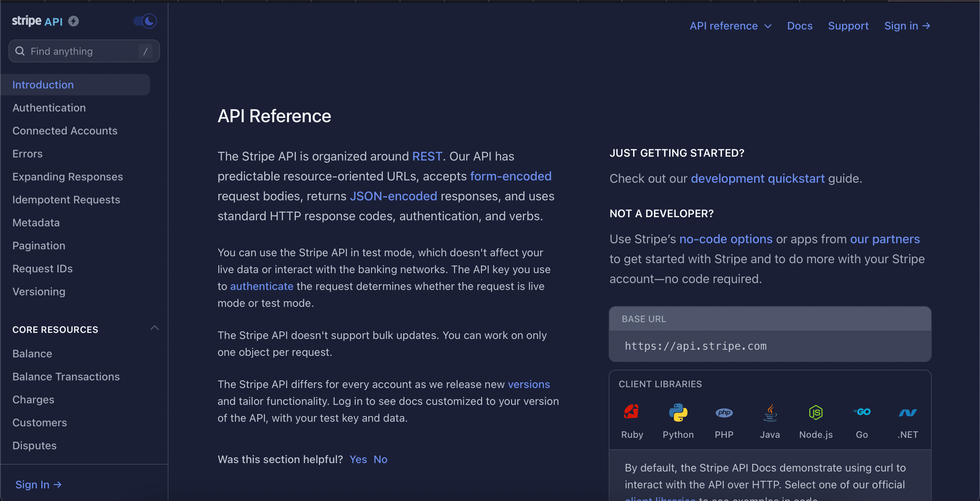Select the Node.js client library icon
The height and width of the screenshot is (501, 980).
[816, 413]
